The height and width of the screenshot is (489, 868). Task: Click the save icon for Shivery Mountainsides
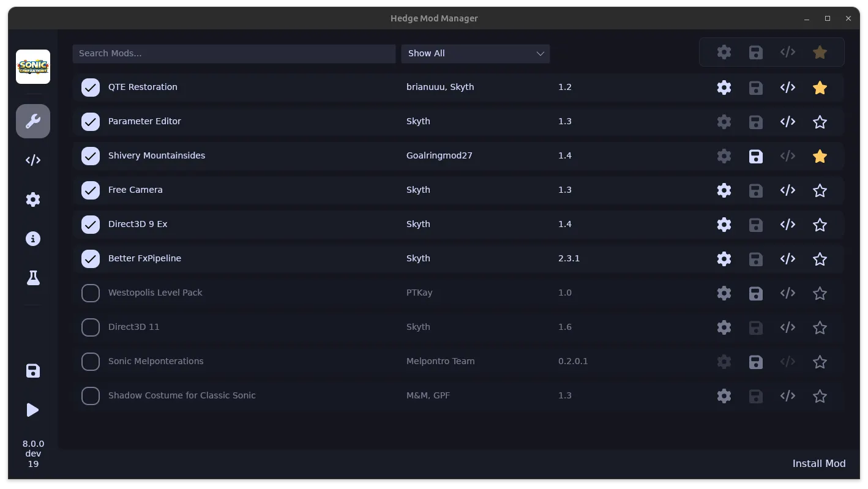756,156
